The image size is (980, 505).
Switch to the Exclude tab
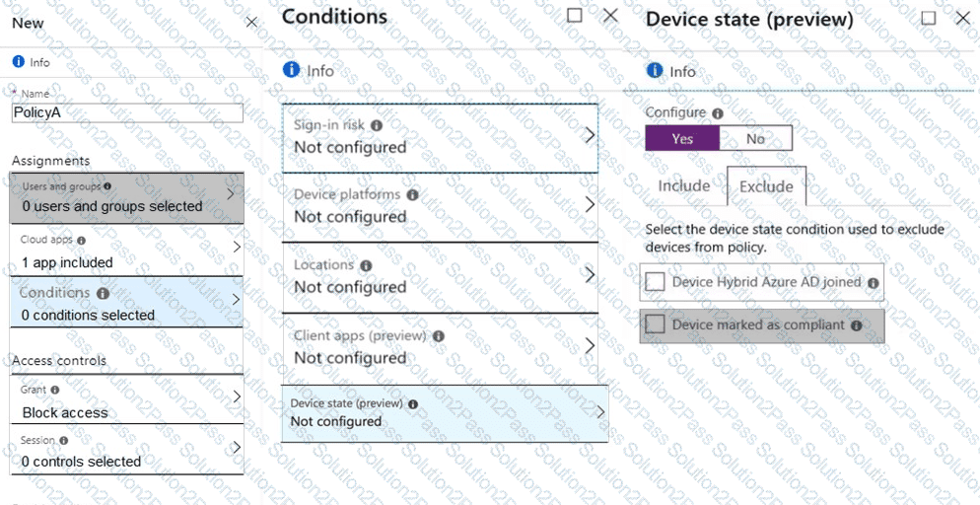click(766, 186)
